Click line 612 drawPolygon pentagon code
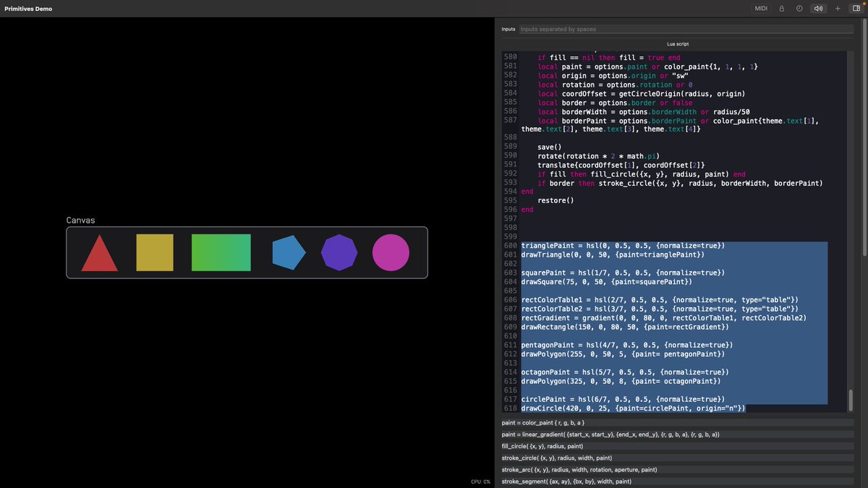 623,354
